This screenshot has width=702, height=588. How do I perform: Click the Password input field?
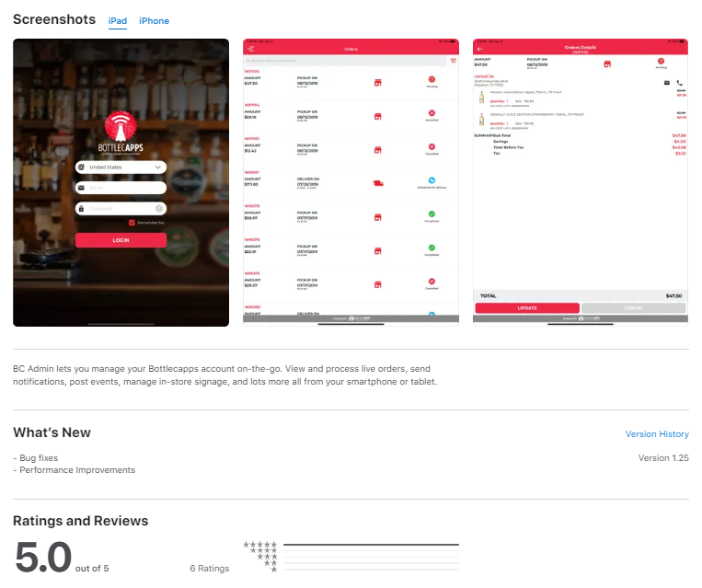coord(121,209)
